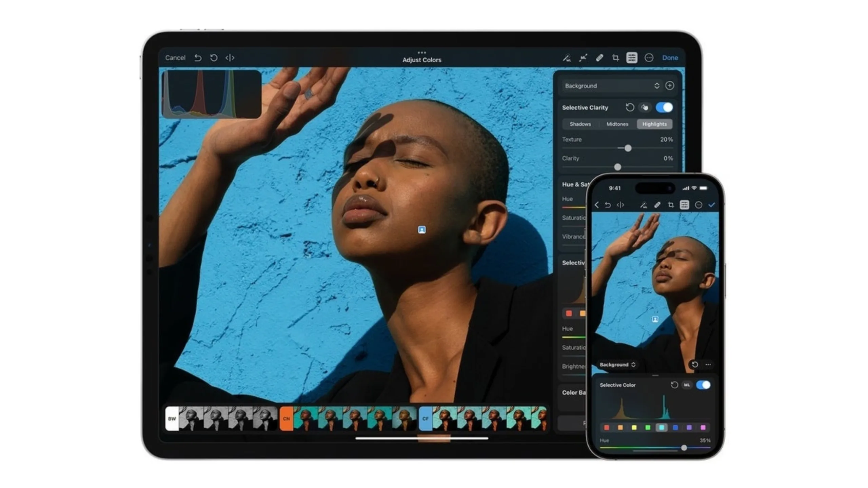Add a new adjustment layer with plus icon
This screenshot has width=868, height=488.
click(670, 86)
